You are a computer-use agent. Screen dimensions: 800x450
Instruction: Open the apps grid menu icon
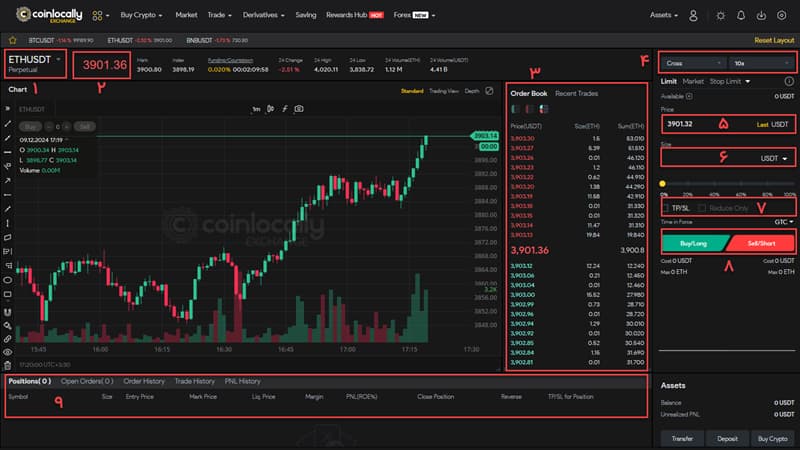[97, 16]
